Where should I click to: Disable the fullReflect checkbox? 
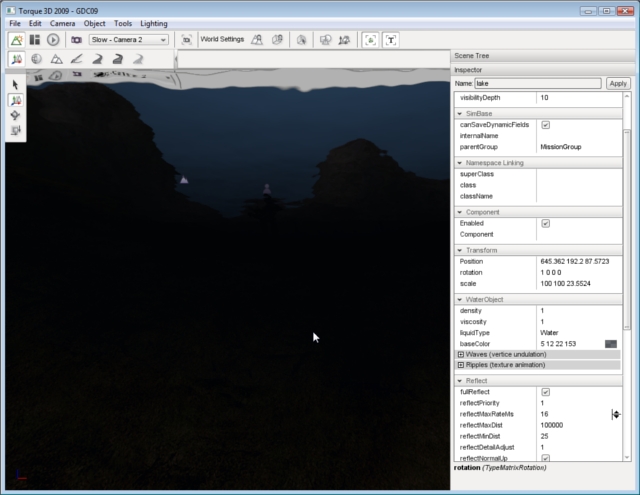[x=545, y=392]
